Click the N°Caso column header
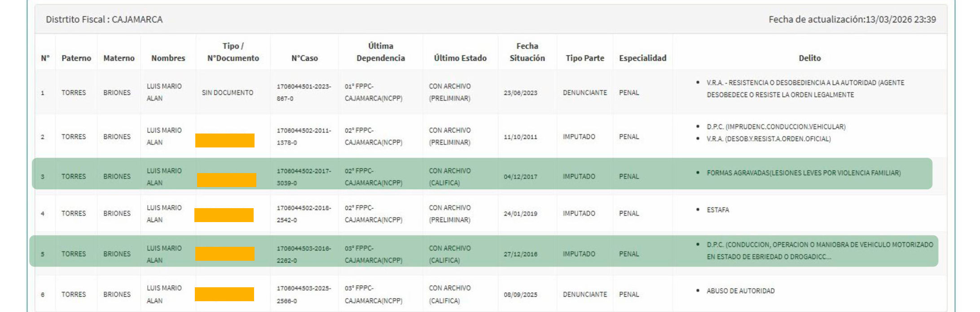 pyautogui.click(x=304, y=58)
